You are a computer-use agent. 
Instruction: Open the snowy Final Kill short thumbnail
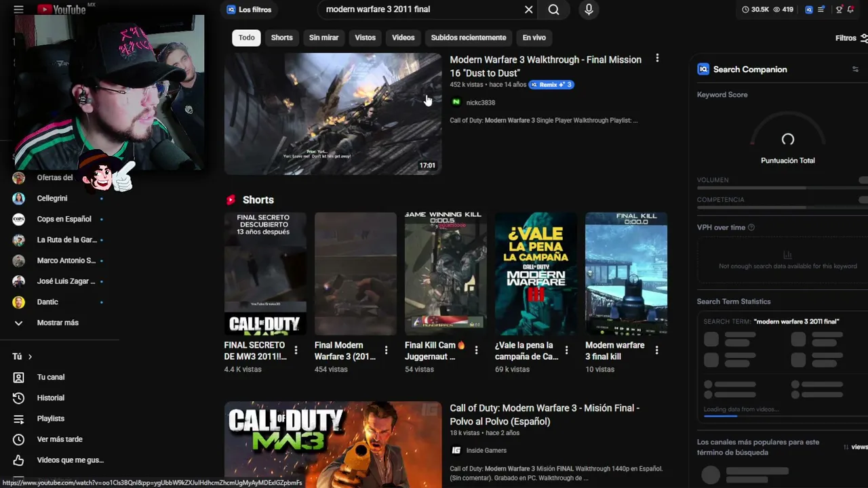(626, 274)
